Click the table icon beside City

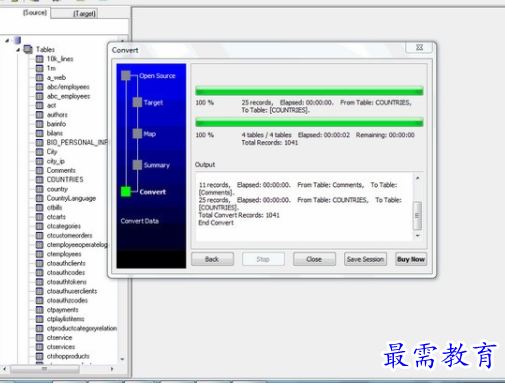[40, 152]
